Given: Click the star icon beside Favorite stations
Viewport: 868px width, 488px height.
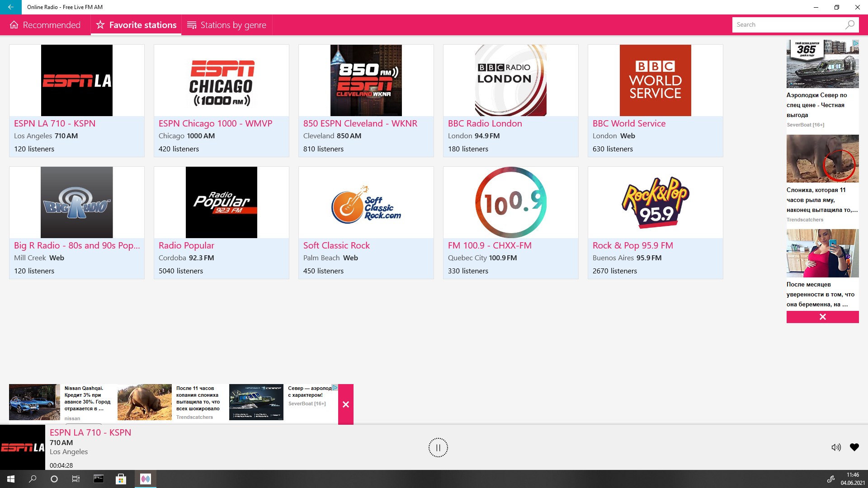Looking at the screenshot, I should point(99,25).
